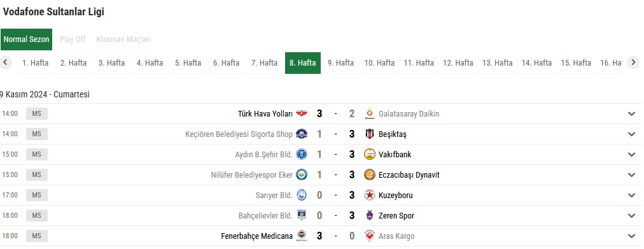Image resolution: width=644 pixels, height=249 pixels.
Task: Show later weeks with the right arrow
Action: click(633, 62)
